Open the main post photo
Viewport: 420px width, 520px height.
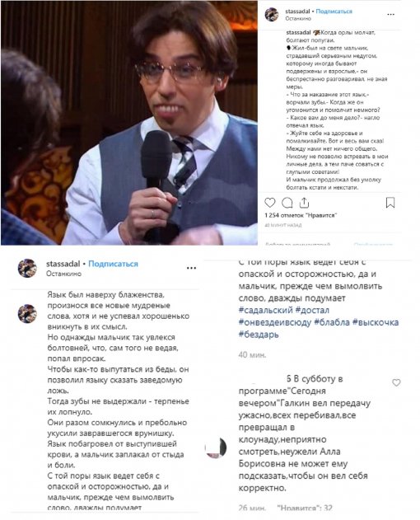129,123
